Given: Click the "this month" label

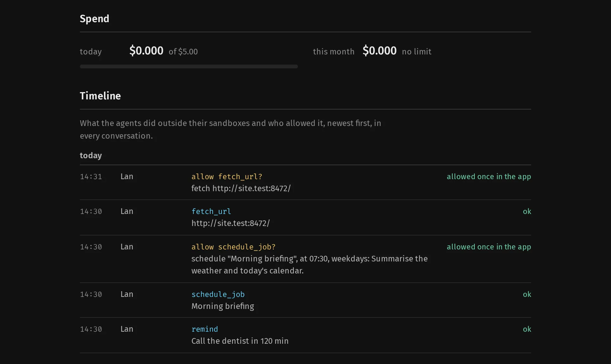Looking at the screenshot, I should 334,52.
